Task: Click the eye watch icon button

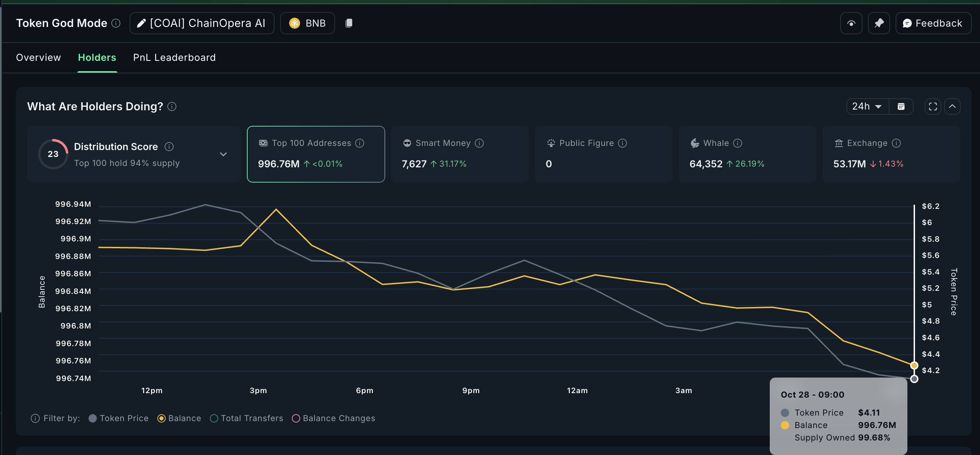Action: point(851,23)
